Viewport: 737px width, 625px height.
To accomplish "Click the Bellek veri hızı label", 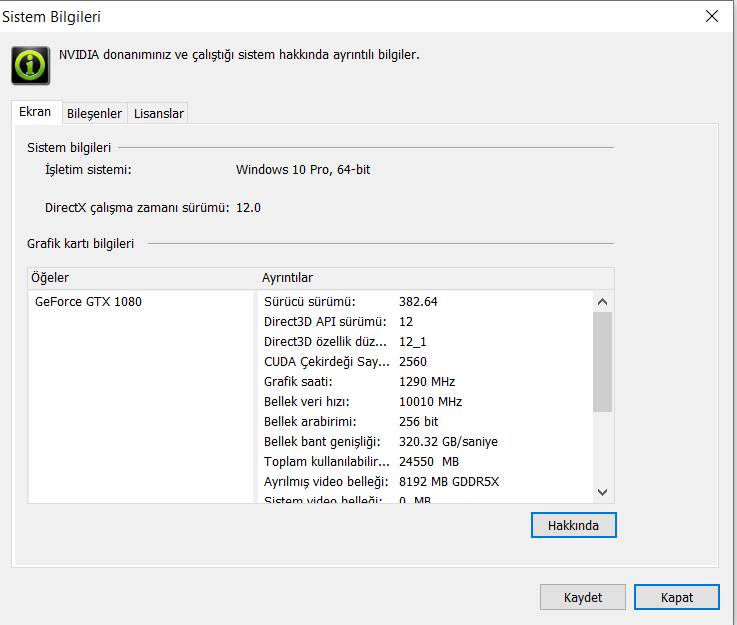I will point(306,402).
